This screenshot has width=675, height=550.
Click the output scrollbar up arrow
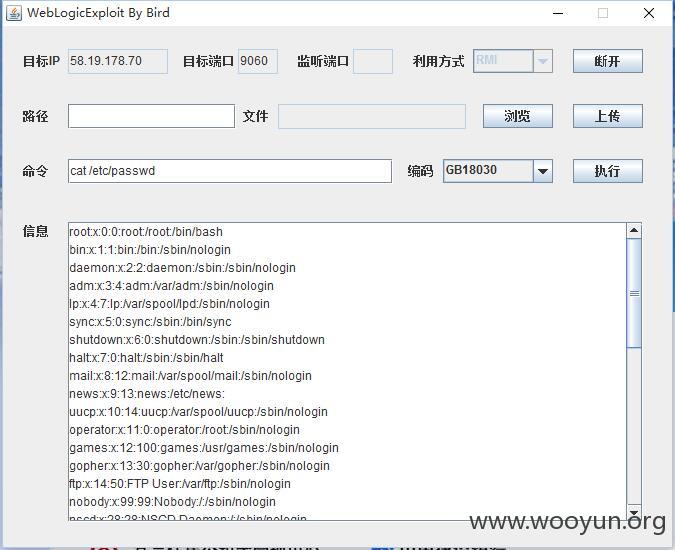click(634, 231)
